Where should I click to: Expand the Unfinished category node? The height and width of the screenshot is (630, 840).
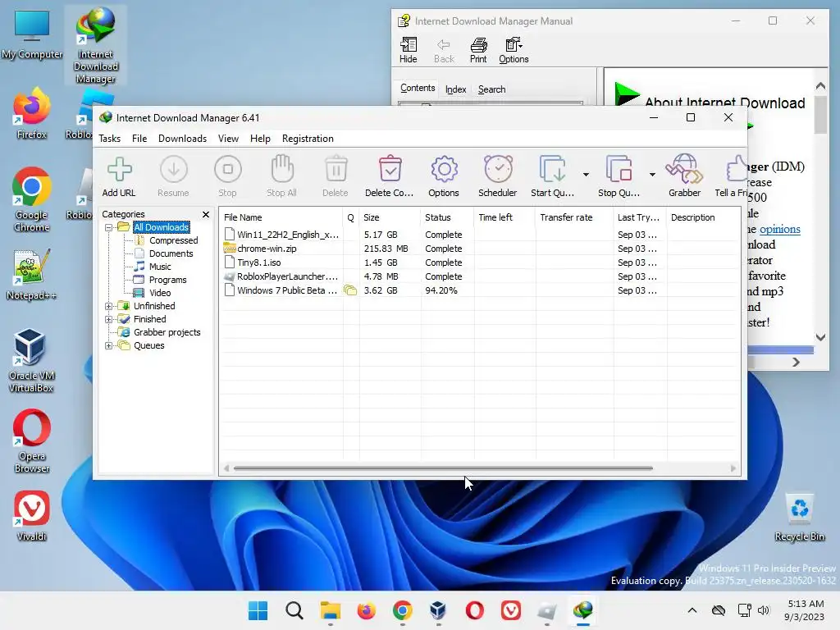(109, 306)
